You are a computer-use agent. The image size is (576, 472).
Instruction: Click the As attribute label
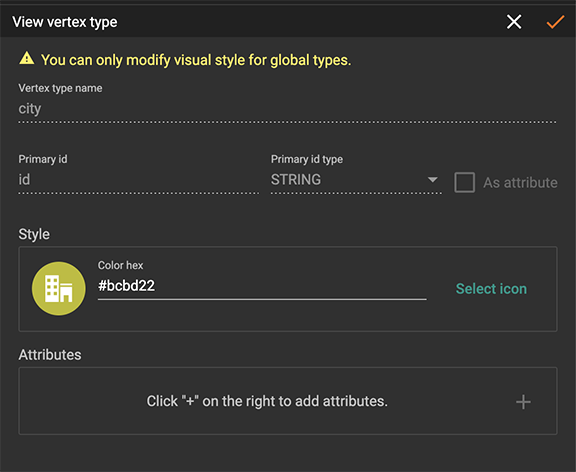[x=520, y=183]
